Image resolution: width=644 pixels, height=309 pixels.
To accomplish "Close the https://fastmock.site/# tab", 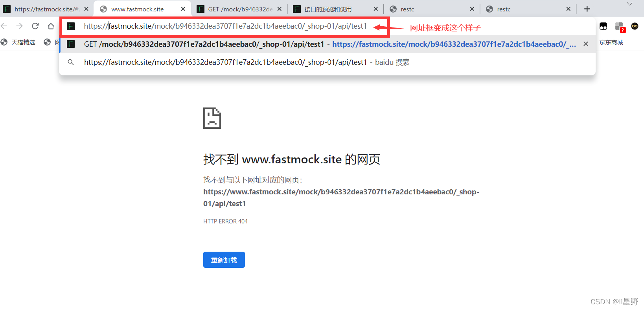I will pos(86,9).
